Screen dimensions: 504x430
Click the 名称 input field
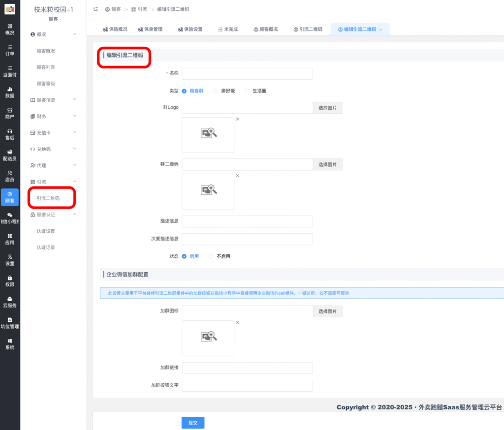(x=247, y=74)
